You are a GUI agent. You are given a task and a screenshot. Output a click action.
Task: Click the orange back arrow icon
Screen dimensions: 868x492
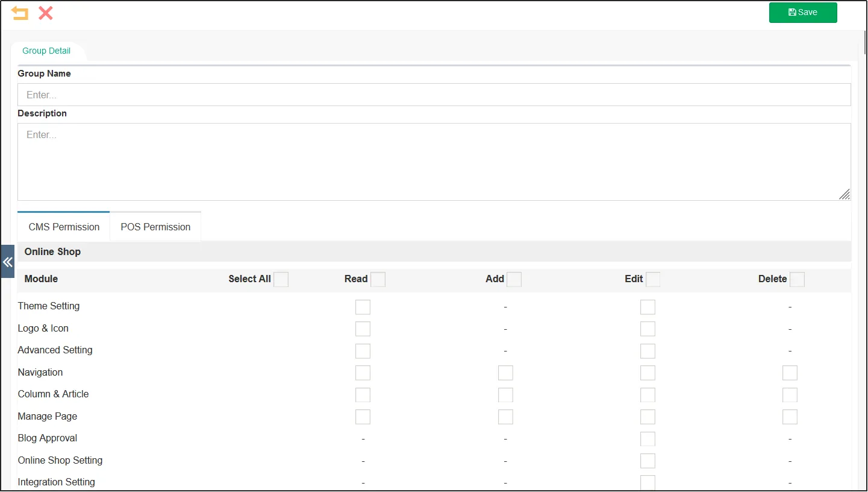tap(20, 13)
